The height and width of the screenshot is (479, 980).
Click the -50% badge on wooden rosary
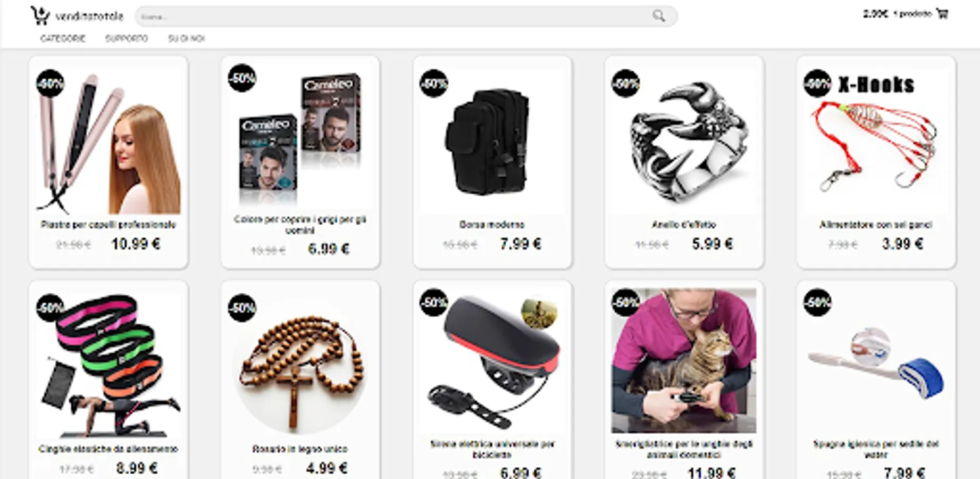point(242,308)
